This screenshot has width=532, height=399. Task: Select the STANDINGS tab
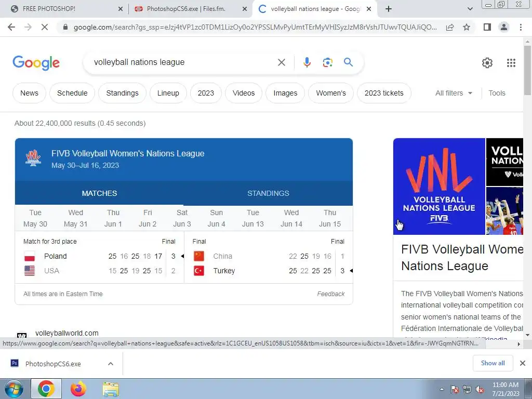[268, 193]
